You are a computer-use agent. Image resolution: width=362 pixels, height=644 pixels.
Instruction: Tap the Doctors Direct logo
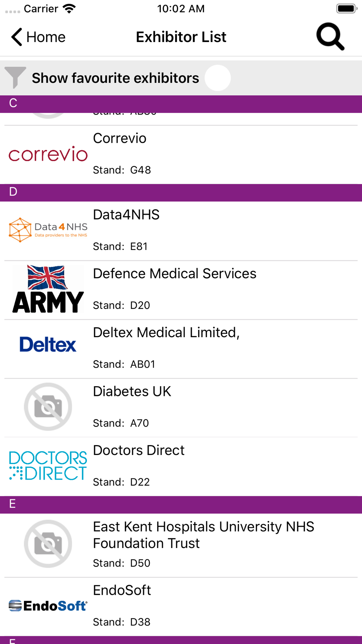(x=48, y=465)
